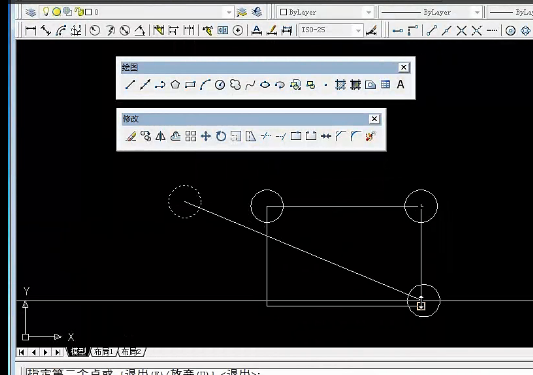Select the Fillet tool
Viewport: 533px width, 375px height.
point(356,136)
